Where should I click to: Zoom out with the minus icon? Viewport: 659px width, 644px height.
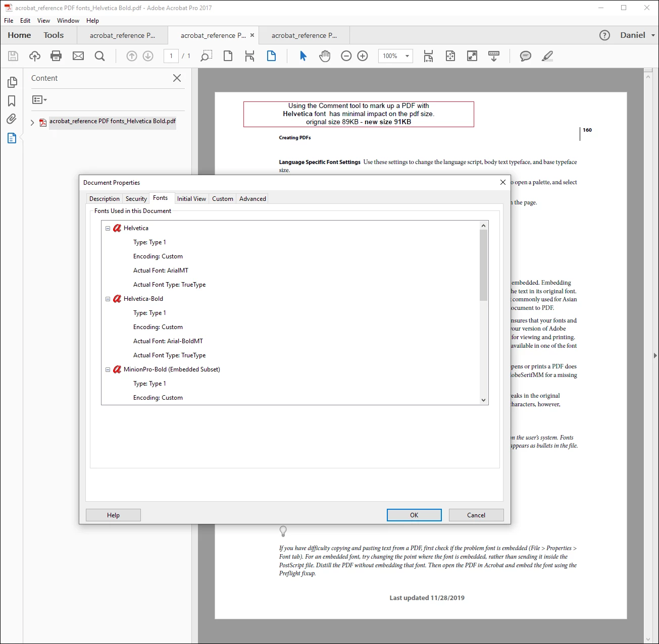tap(346, 56)
